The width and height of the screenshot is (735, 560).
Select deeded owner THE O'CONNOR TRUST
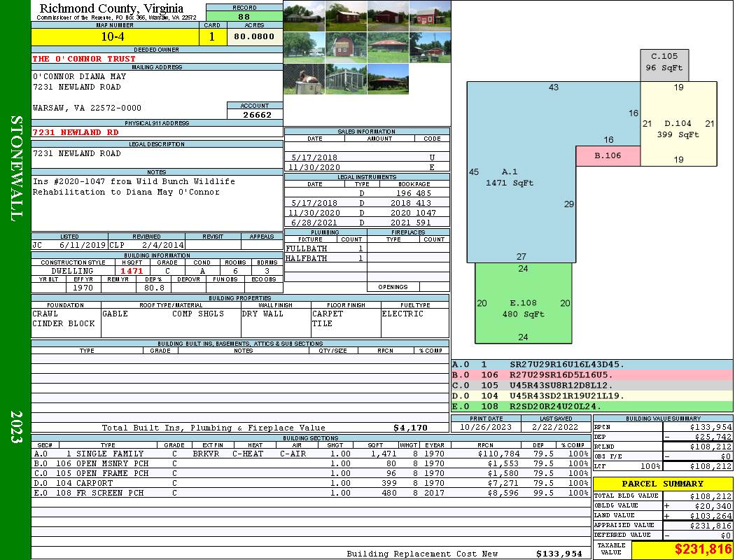[84, 59]
